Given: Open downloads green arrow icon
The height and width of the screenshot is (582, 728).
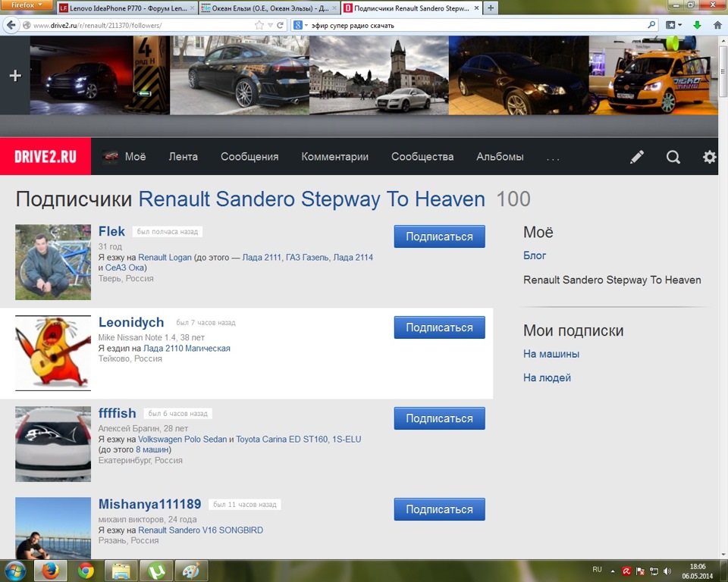Looking at the screenshot, I should [x=697, y=25].
